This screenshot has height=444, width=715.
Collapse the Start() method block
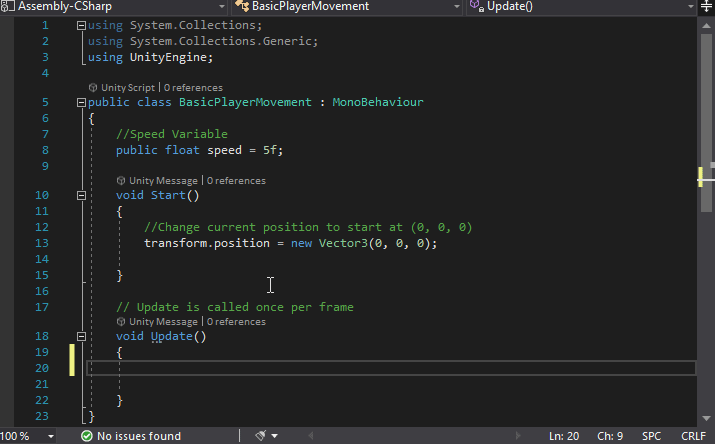(x=81, y=196)
